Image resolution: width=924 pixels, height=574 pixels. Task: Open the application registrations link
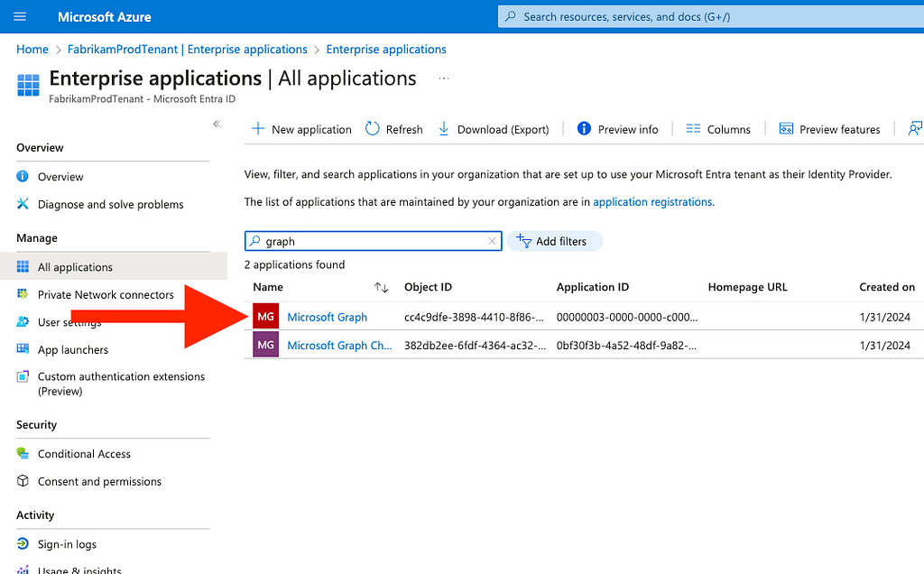tap(652, 201)
